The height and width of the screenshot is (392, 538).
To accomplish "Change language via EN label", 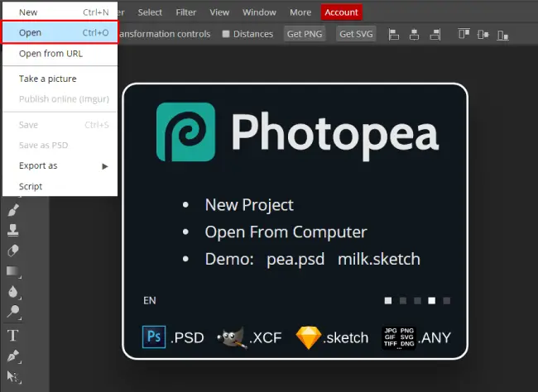I will tap(150, 300).
